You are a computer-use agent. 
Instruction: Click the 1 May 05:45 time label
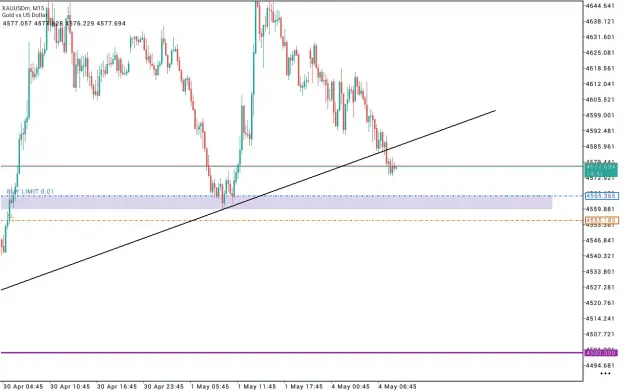pos(210,387)
